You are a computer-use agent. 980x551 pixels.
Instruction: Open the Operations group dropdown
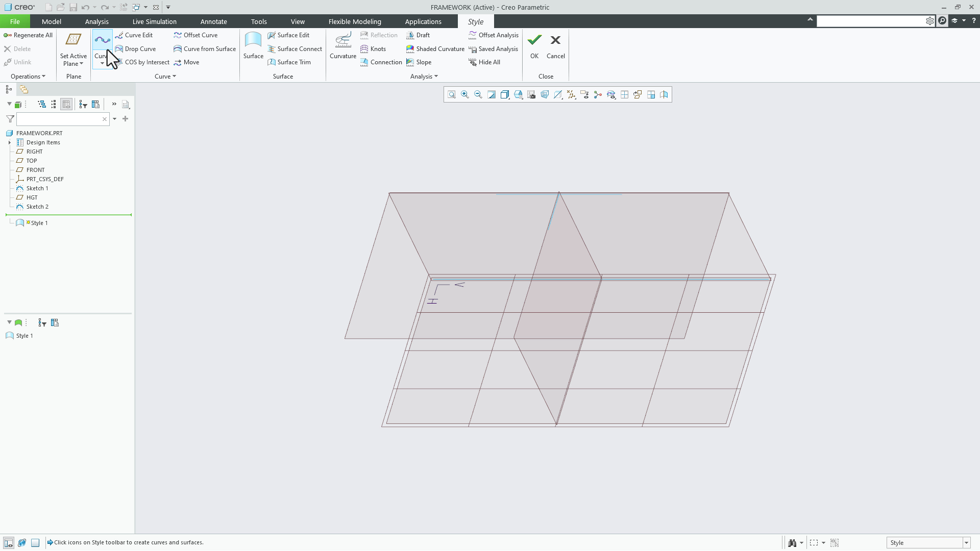pyautogui.click(x=28, y=77)
